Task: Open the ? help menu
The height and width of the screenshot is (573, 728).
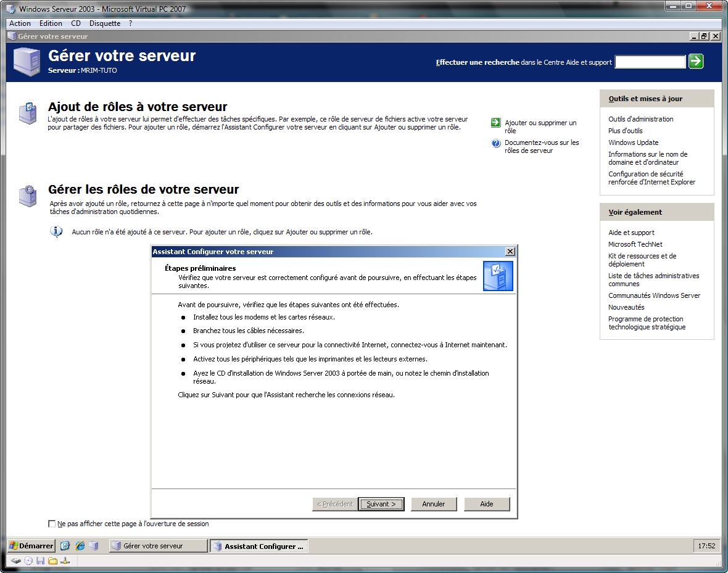Action: [x=130, y=23]
